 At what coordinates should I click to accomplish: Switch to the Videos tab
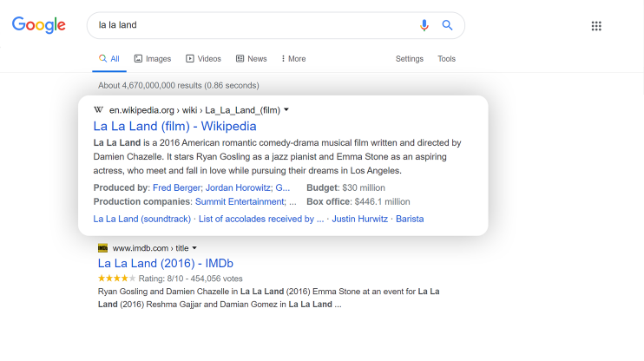tap(203, 59)
